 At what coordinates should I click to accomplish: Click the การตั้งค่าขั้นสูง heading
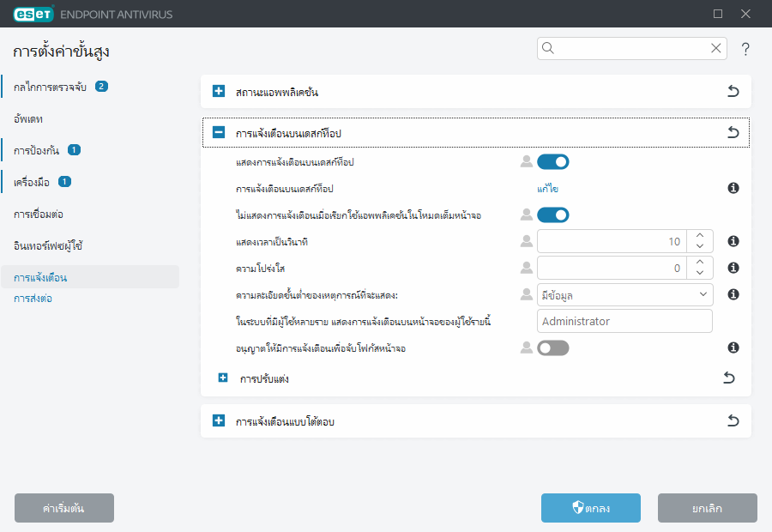[x=61, y=51]
